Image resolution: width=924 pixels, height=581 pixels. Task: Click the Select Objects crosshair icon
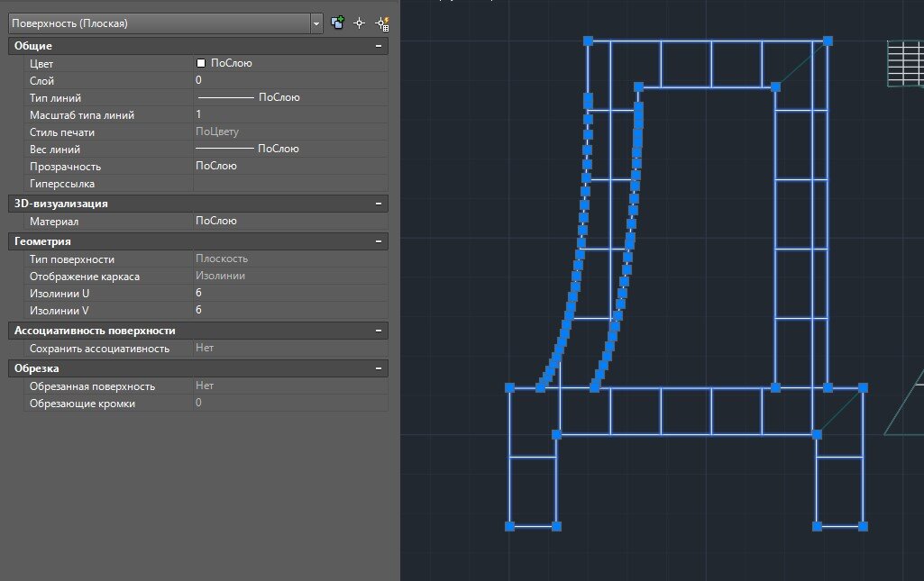coord(360,23)
